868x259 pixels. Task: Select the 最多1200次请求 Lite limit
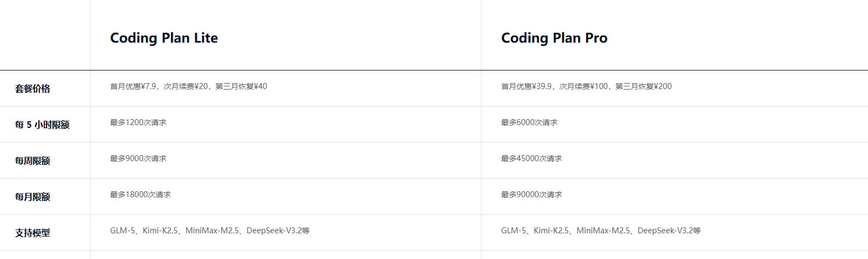138,122
